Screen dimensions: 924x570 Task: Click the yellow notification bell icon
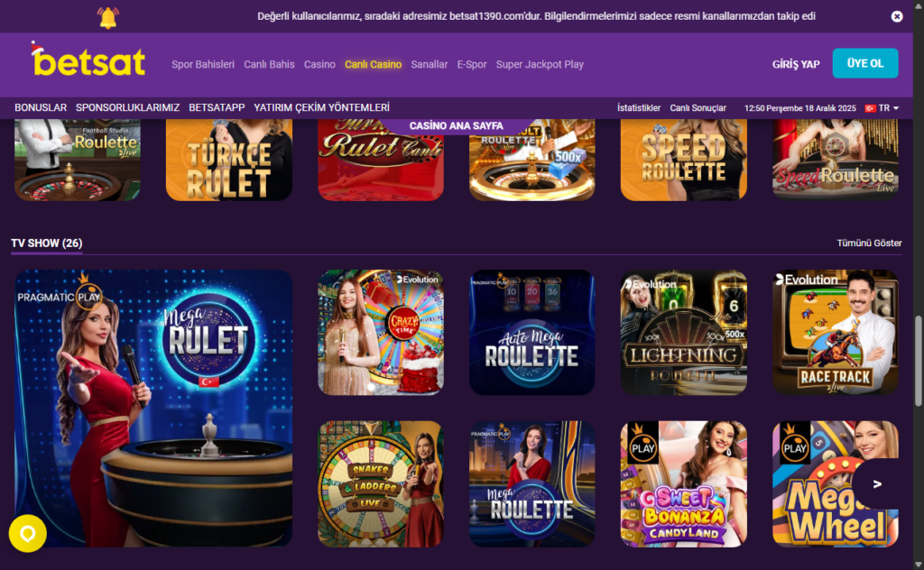(108, 18)
